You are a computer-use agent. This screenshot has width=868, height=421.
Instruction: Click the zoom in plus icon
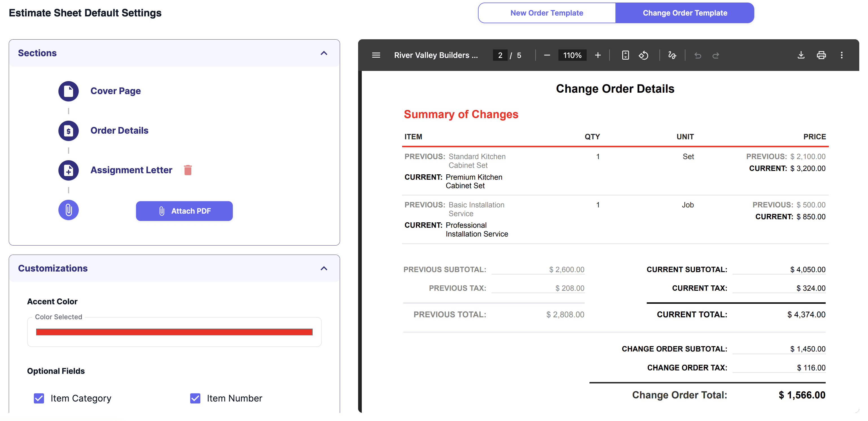click(598, 55)
